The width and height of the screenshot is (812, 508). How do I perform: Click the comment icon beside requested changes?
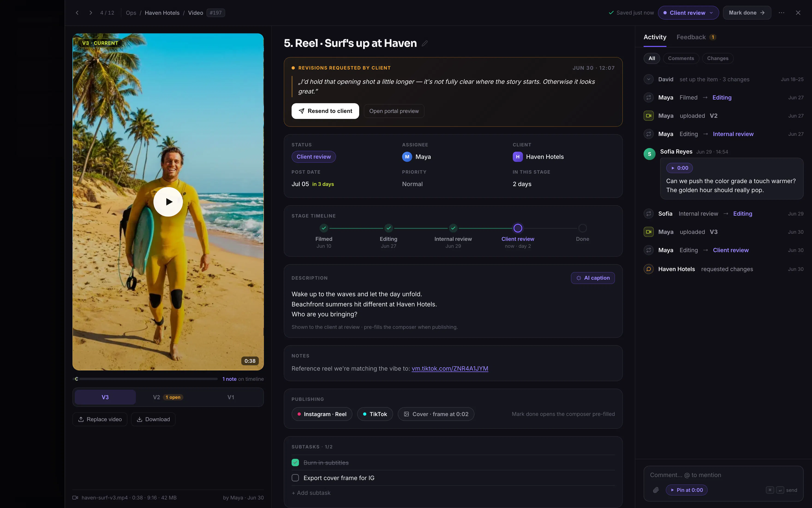649,269
